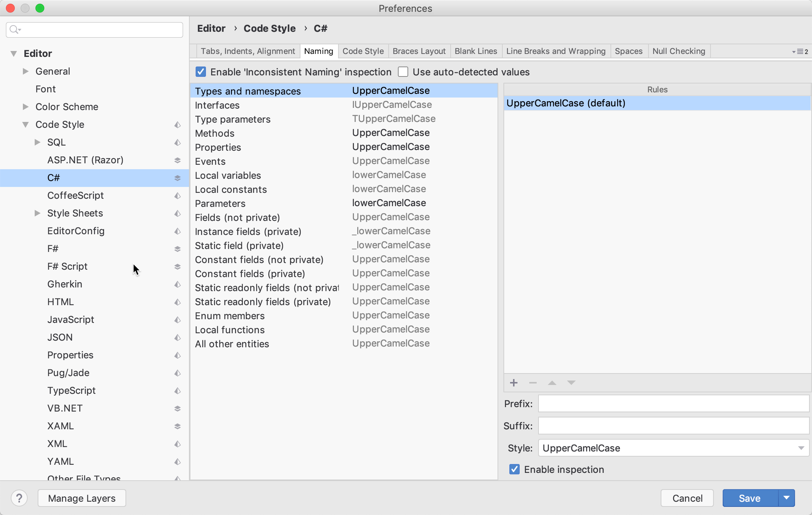This screenshot has width=812, height=515.
Task: Select the Naming tab
Action: [x=319, y=50]
